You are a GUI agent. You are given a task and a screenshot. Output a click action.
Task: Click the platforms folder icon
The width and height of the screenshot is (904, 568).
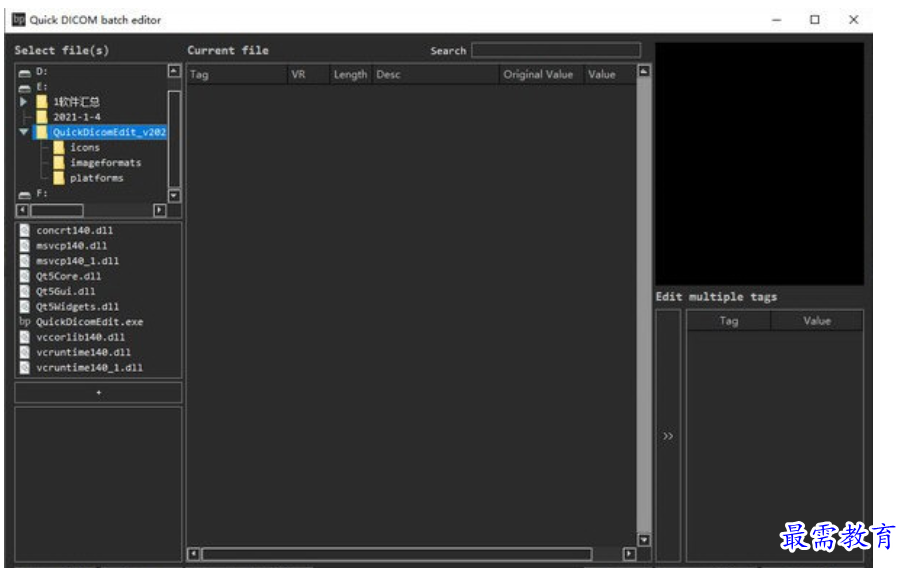[59, 178]
